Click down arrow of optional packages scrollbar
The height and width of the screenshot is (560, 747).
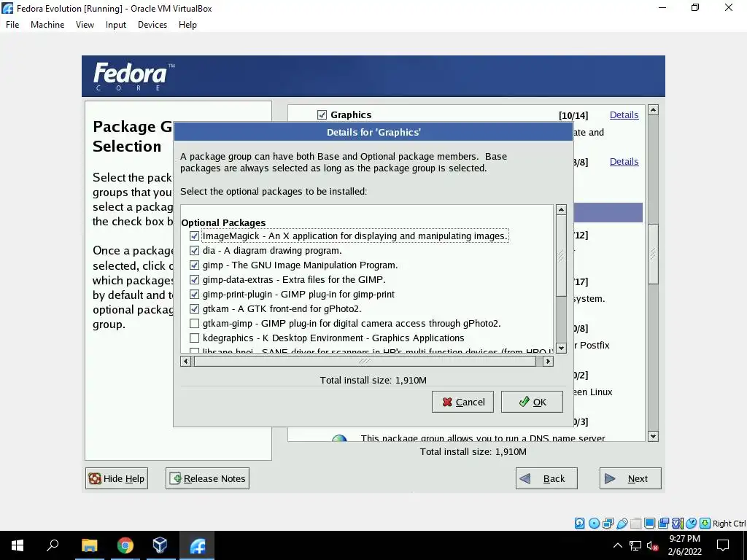click(x=561, y=348)
